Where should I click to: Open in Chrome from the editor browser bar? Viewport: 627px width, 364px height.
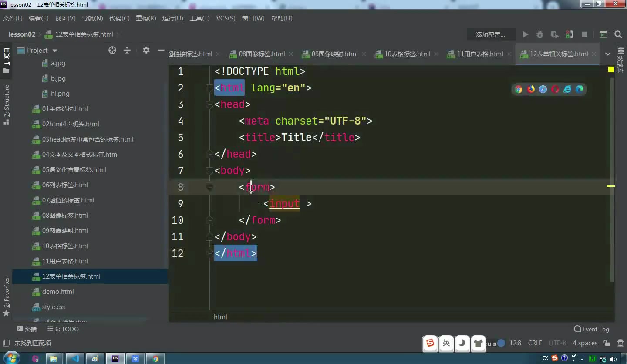(x=519, y=89)
